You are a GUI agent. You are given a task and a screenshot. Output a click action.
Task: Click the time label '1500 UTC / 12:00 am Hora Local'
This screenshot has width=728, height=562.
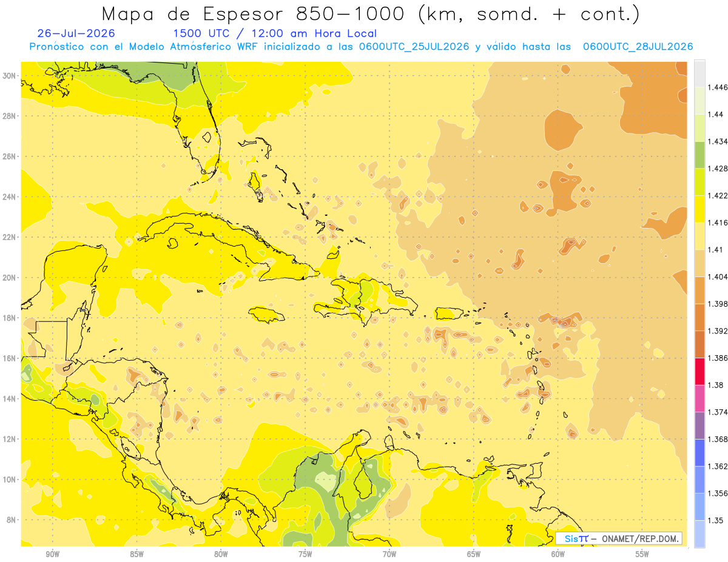(275, 33)
